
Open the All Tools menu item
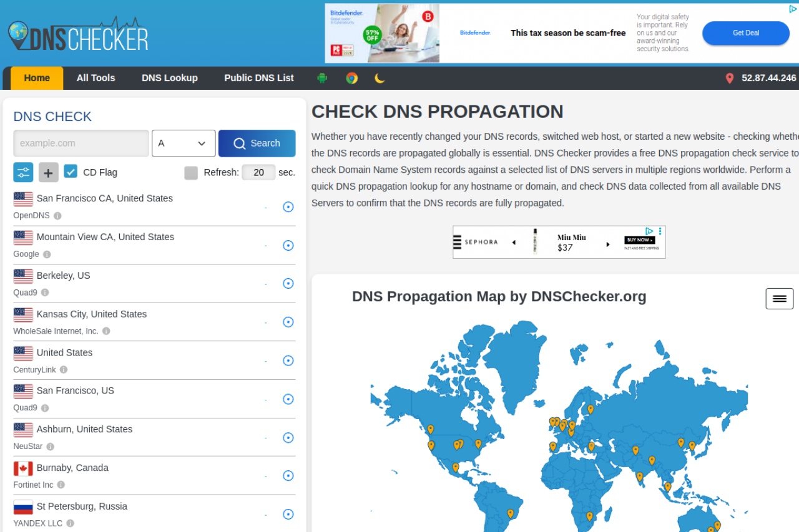click(96, 78)
